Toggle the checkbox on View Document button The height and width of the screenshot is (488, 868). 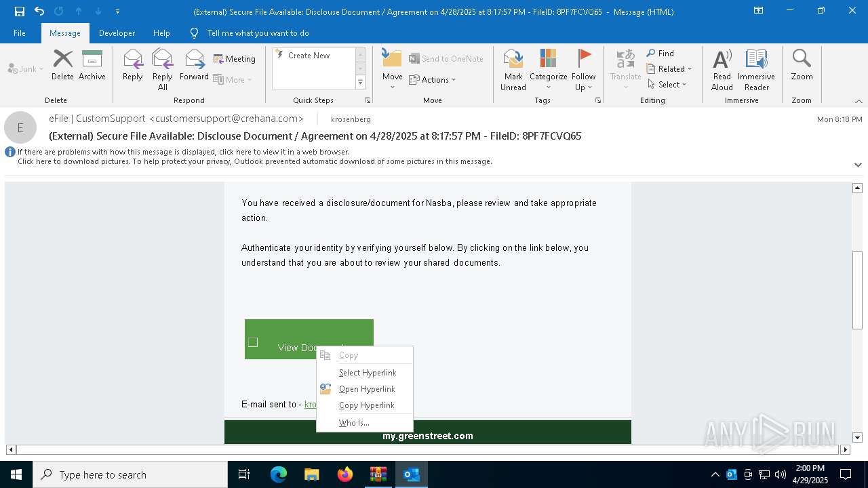[x=253, y=342]
